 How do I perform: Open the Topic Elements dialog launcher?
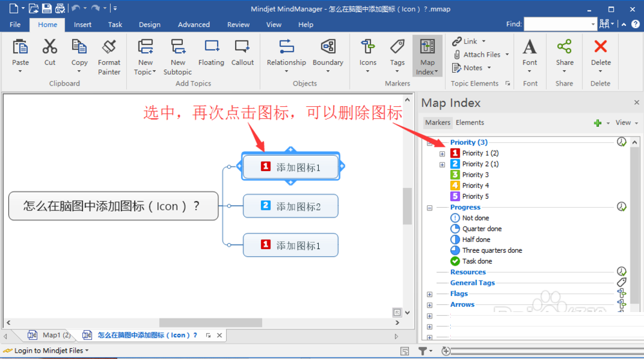(x=507, y=83)
